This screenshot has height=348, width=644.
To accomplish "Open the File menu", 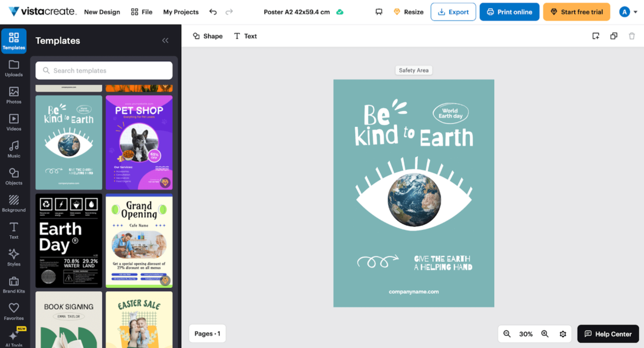I will [x=141, y=12].
